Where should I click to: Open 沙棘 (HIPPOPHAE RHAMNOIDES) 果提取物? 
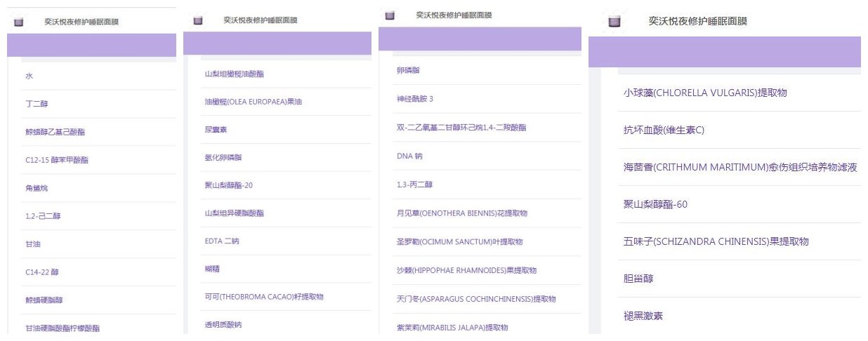[466, 270]
